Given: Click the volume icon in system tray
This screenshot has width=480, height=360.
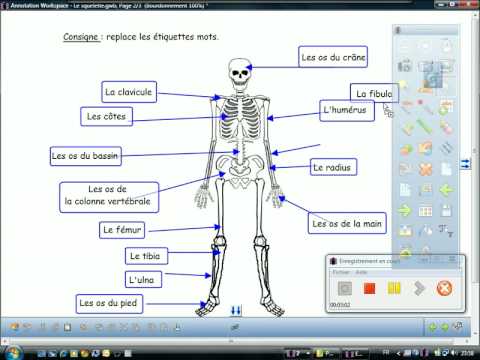Looking at the screenshot, I should click(454, 353).
